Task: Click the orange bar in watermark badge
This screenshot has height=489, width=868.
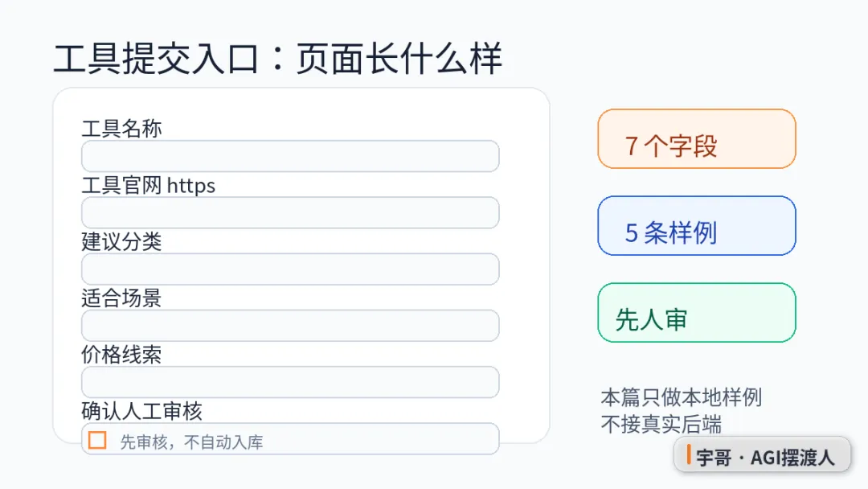Action: (689, 454)
